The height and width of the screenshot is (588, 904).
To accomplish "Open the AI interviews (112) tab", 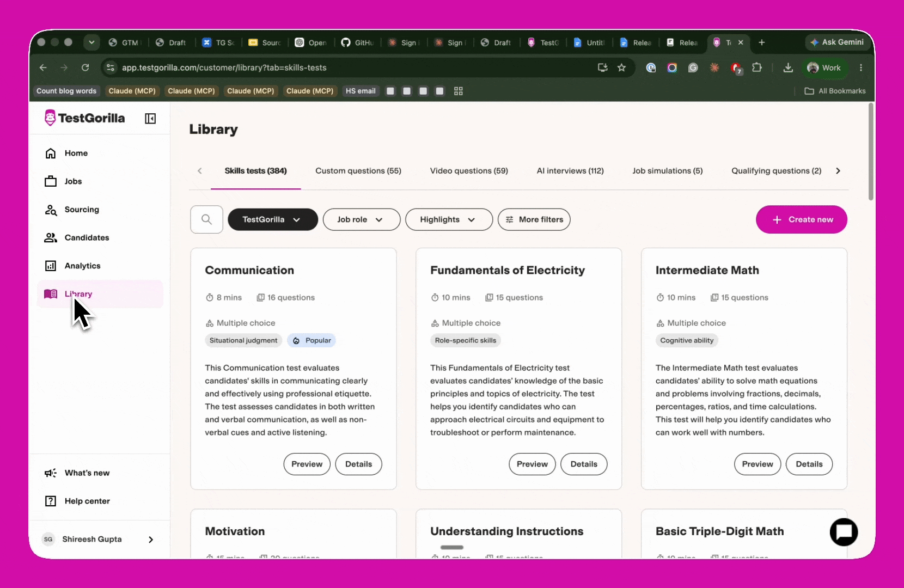I will click(x=570, y=171).
